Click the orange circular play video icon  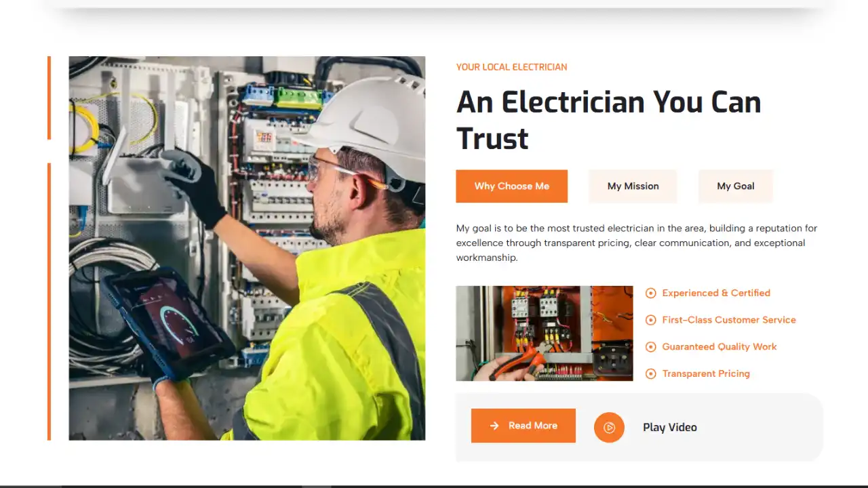(609, 428)
